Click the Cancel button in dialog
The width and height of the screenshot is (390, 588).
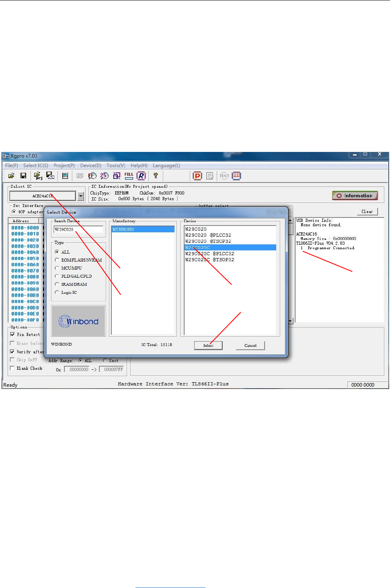[x=250, y=346]
